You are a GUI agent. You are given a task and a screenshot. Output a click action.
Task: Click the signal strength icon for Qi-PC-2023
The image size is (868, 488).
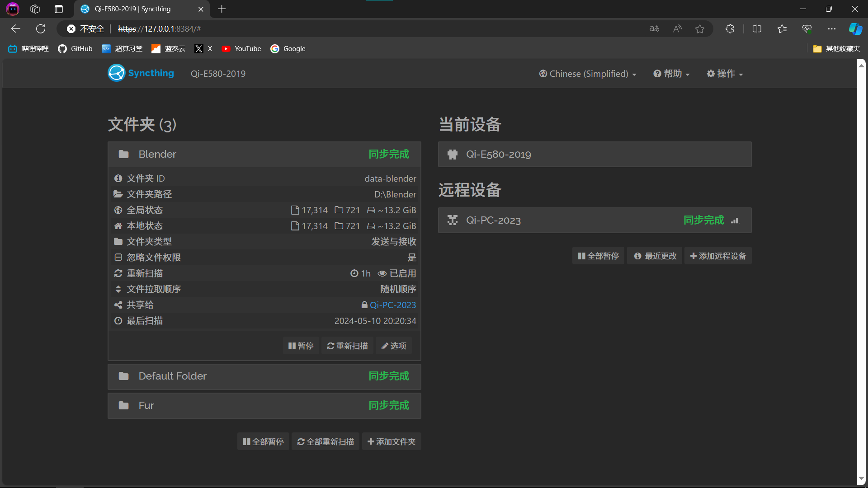click(x=736, y=220)
